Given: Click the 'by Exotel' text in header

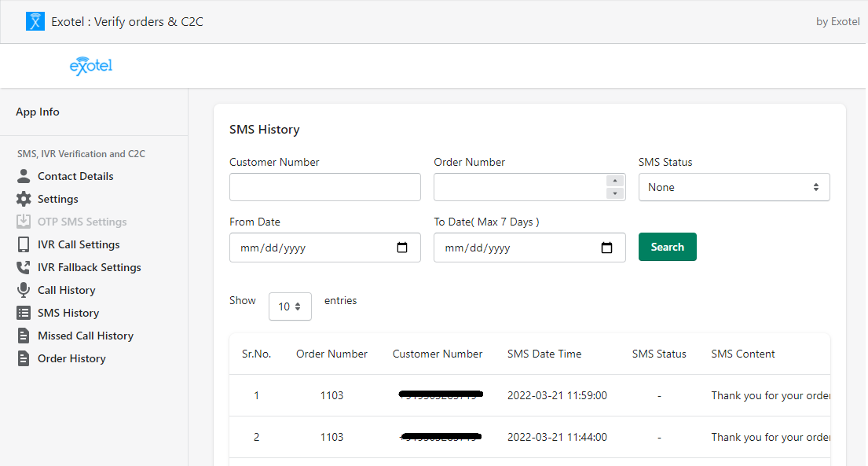Looking at the screenshot, I should (837, 21).
